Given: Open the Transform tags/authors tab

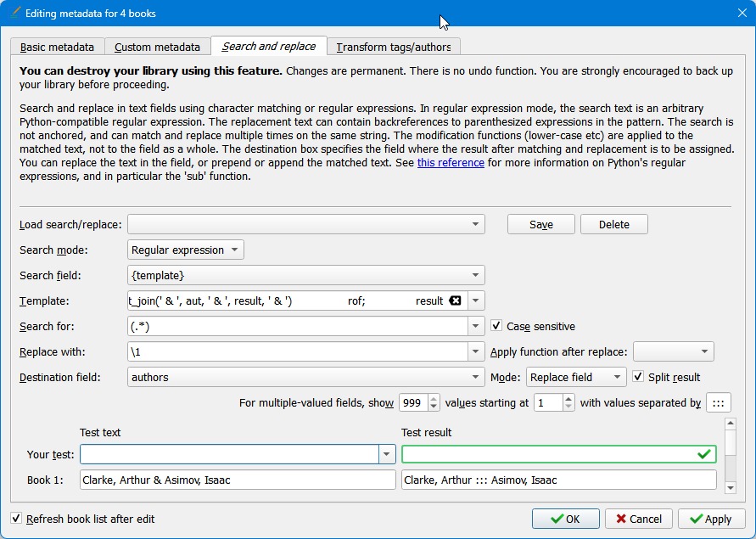Looking at the screenshot, I should pyautogui.click(x=394, y=48).
